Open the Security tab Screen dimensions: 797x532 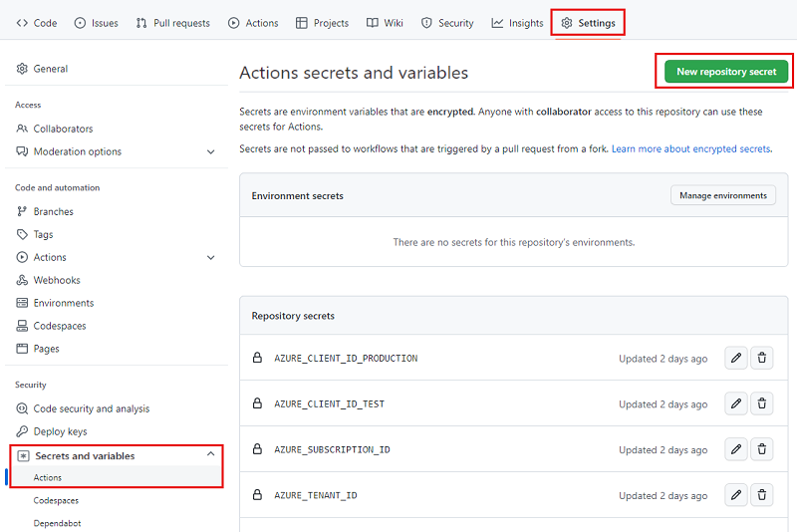click(447, 23)
